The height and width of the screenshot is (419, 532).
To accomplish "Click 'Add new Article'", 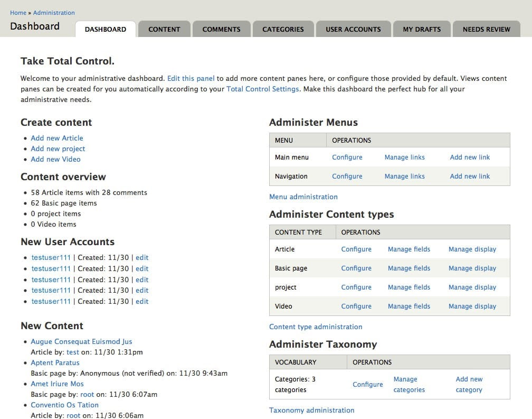I will click(x=57, y=138).
